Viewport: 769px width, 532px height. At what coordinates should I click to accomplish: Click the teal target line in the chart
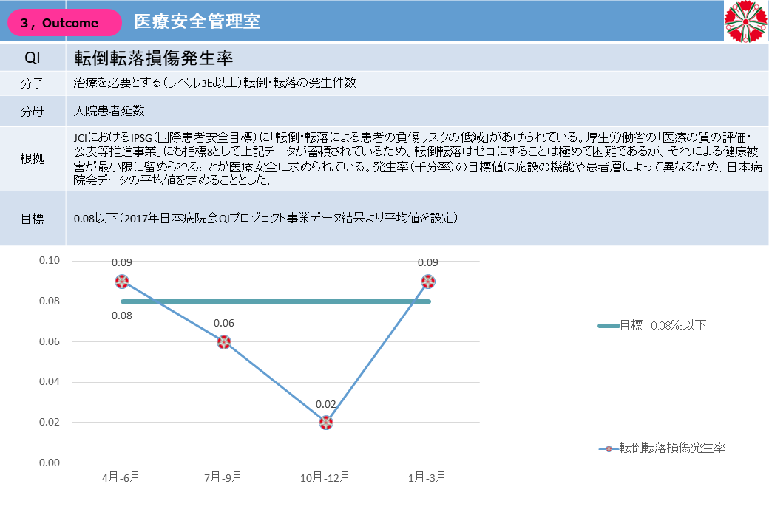275,301
